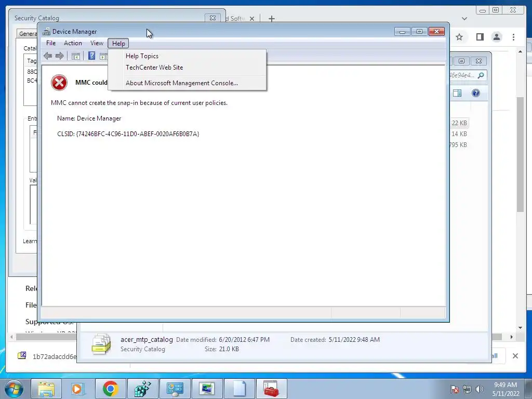Maximize the Device Manager window
532x399 pixels.
(419, 32)
